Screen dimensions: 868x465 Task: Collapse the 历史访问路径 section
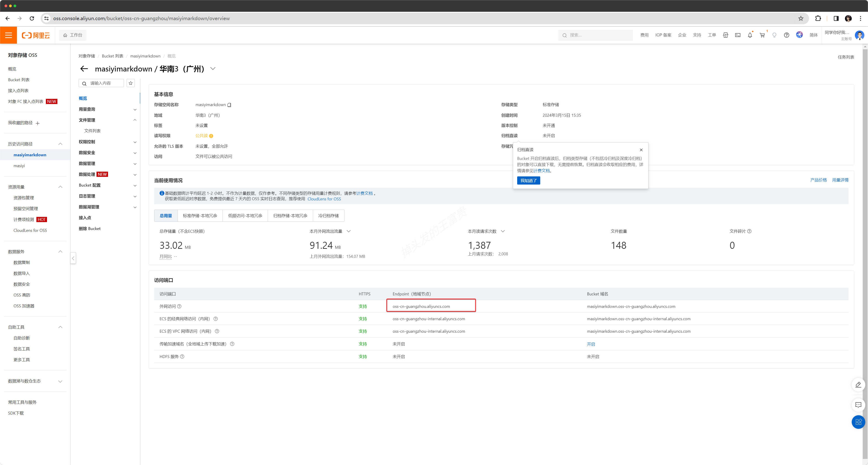(60, 144)
